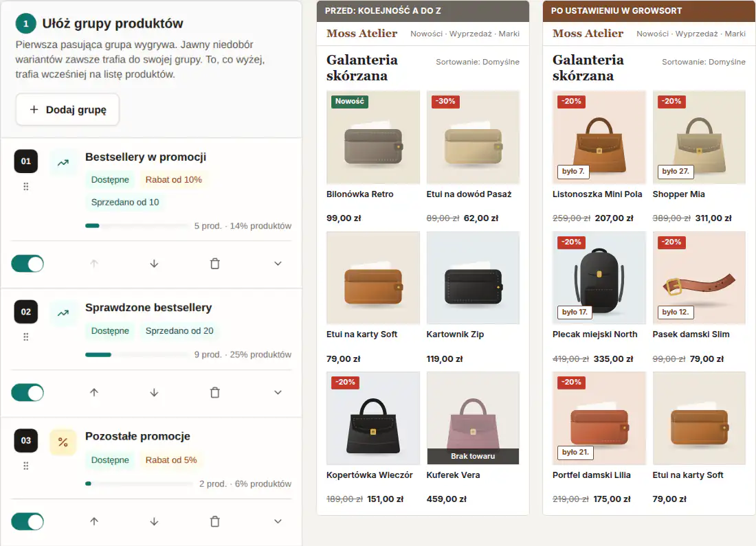The width and height of the screenshot is (756, 546).
Task: Click progress bar of Bestsellery w promocji
Action: coord(137,225)
